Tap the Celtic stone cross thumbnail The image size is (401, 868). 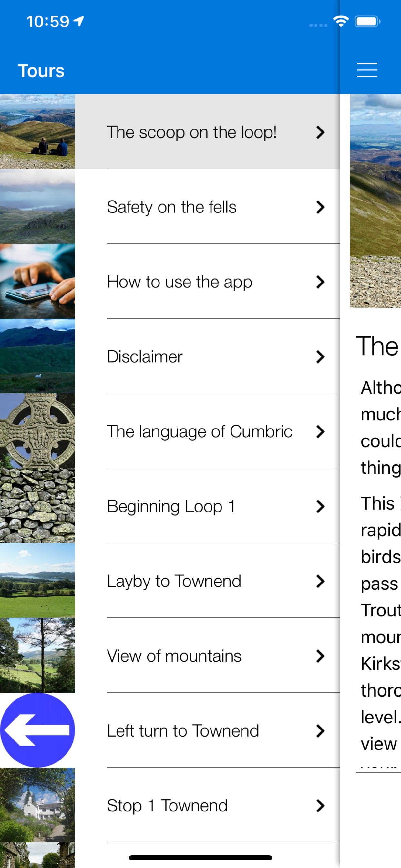click(37, 431)
